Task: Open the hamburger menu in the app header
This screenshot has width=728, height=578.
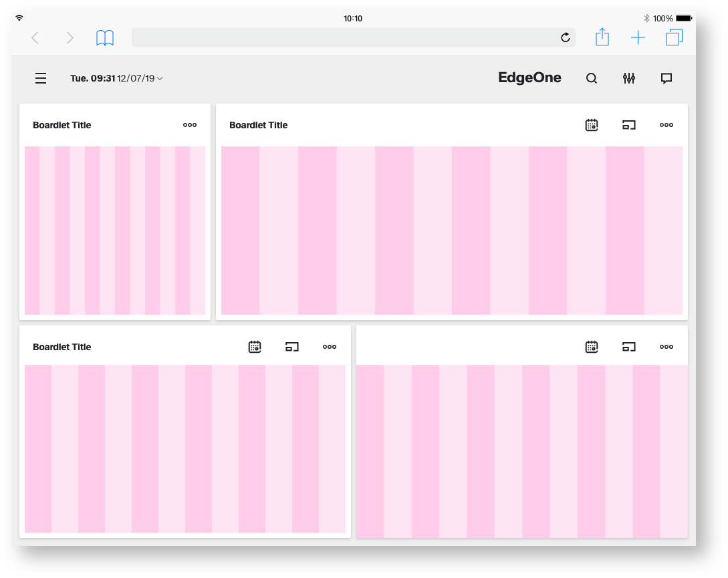Action: [x=41, y=79]
